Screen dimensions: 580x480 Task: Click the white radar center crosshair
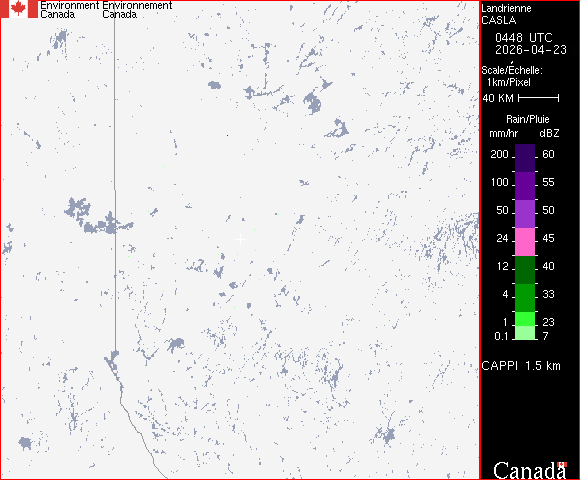(x=240, y=240)
